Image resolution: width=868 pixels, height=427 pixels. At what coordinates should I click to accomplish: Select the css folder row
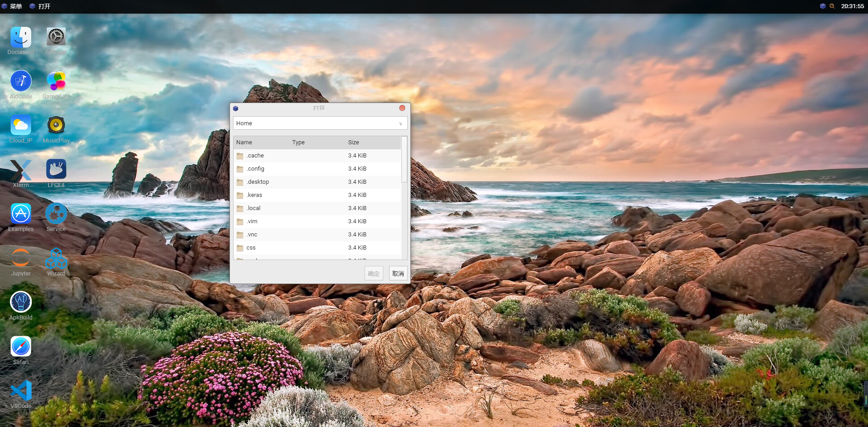pyautogui.click(x=317, y=248)
